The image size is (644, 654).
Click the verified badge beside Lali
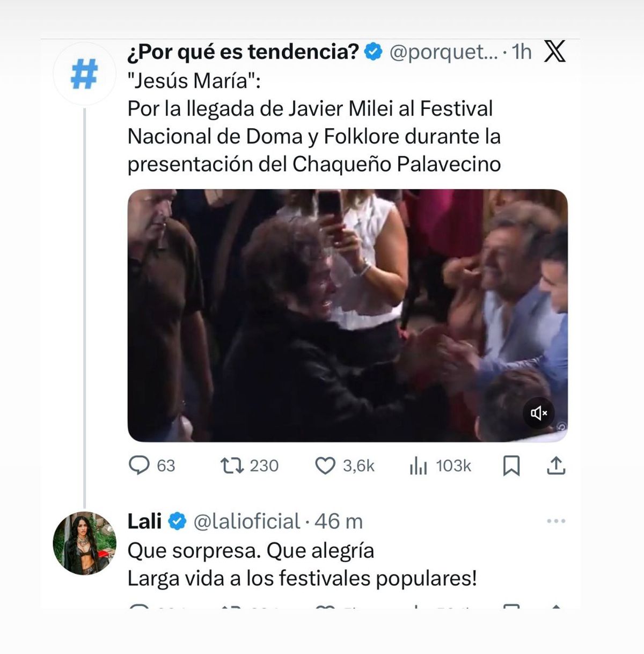pyautogui.click(x=178, y=521)
